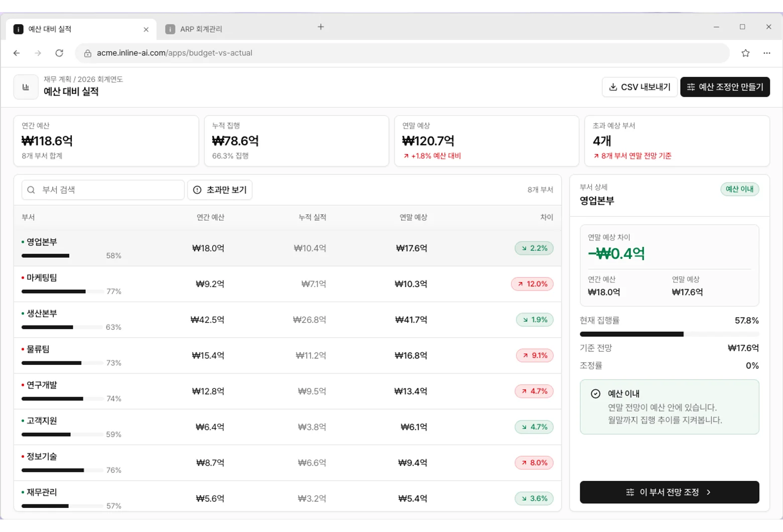Click 차이 column header
The height and width of the screenshot is (532, 783).
tap(547, 217)
